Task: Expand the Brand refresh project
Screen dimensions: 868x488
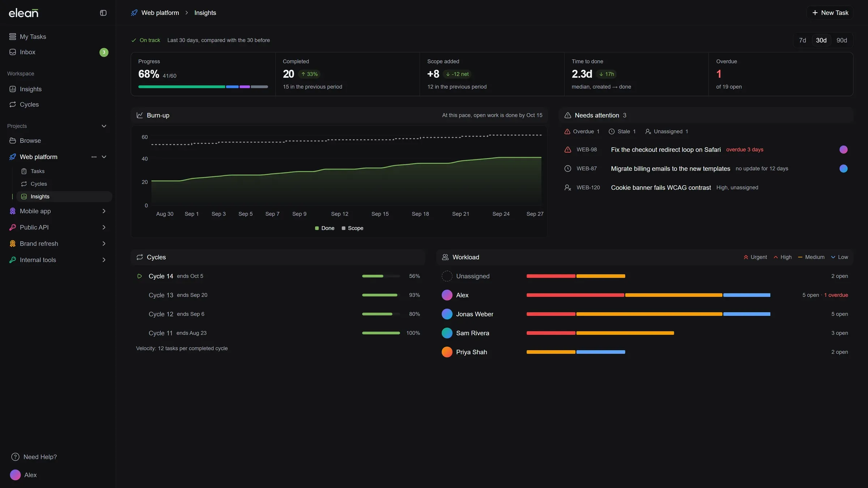Action: pos(104,244)
